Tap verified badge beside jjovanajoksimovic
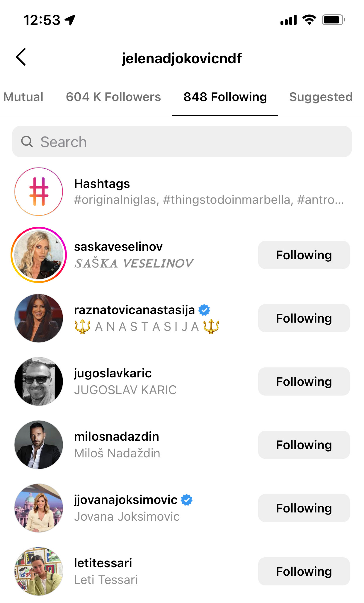This screenshot has width=364, height=603. coord(187,500)
